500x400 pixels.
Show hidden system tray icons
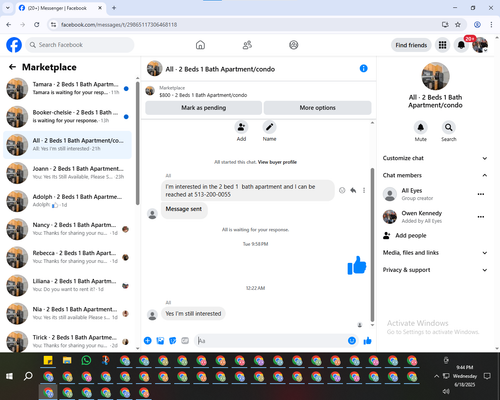(436, 376)
